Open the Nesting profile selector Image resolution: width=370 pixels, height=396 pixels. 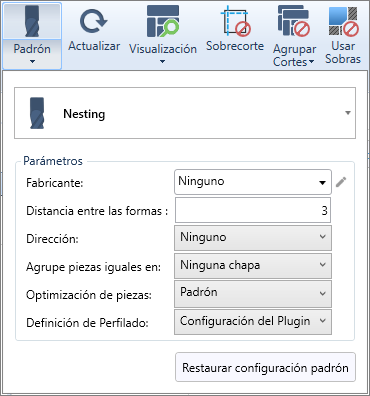(x=185, y=113)
